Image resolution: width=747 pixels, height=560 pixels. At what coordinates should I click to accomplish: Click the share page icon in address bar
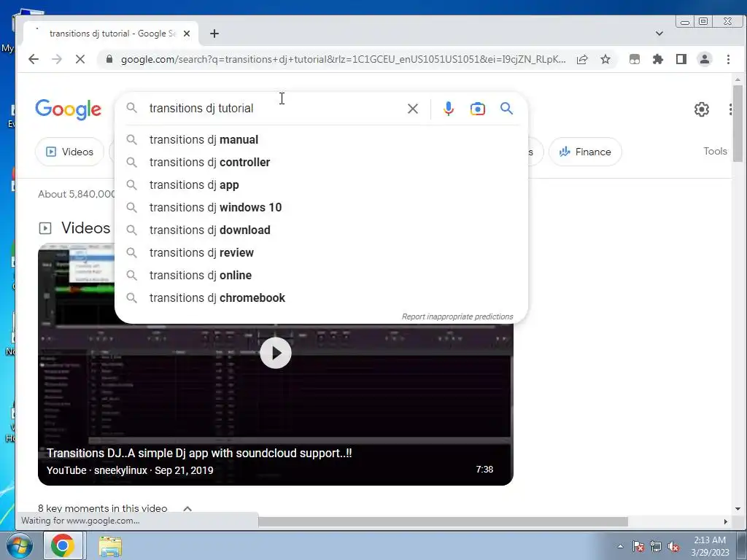pyautogui.click(x=581, y=59)
